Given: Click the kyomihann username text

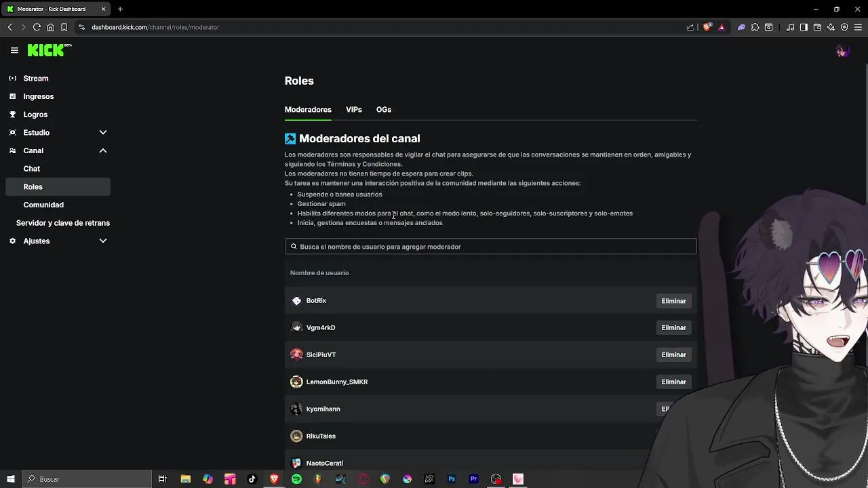Looking at the screenshot, I should coord(323,409).
